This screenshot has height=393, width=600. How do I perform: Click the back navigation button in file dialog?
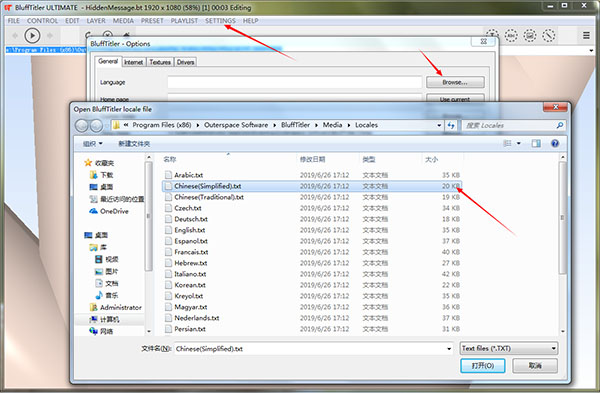82,126
